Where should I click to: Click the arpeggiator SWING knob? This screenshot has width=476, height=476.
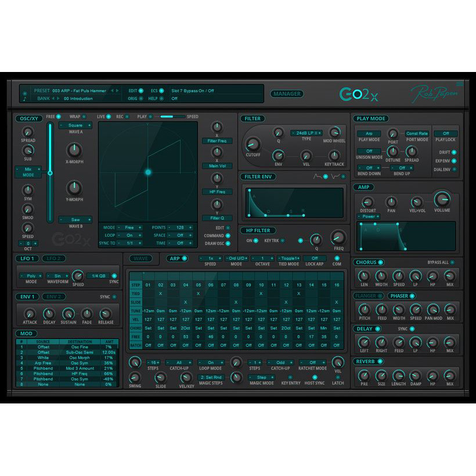135,378
